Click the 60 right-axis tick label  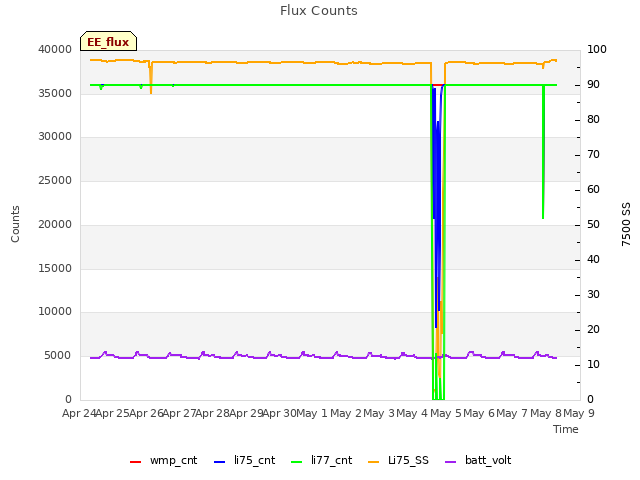point(593,190)
